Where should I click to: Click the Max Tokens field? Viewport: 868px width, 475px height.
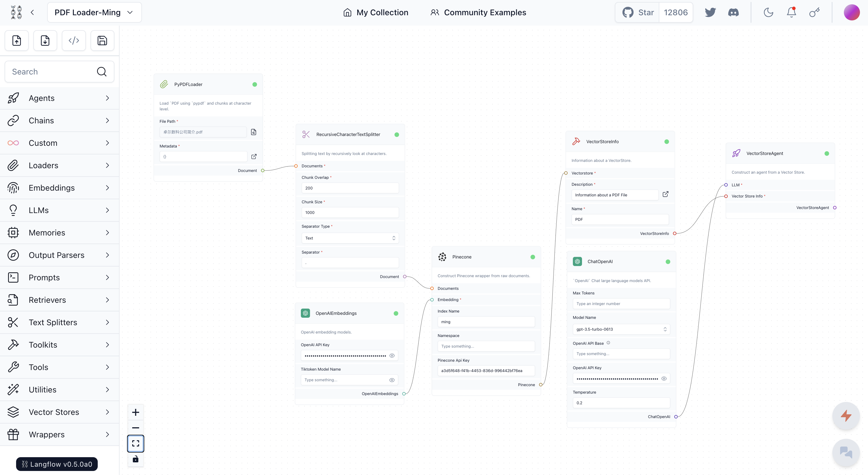tap(621, 304)
